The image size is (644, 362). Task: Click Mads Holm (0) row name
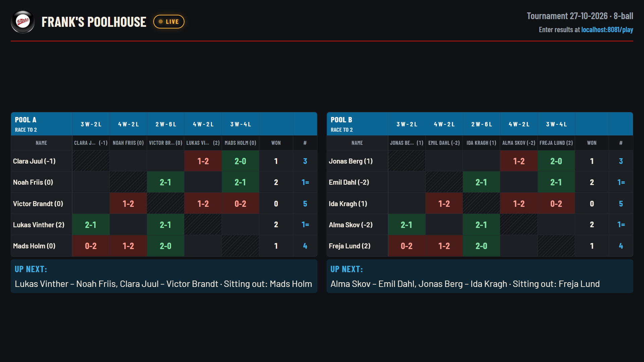click(34, 246)
